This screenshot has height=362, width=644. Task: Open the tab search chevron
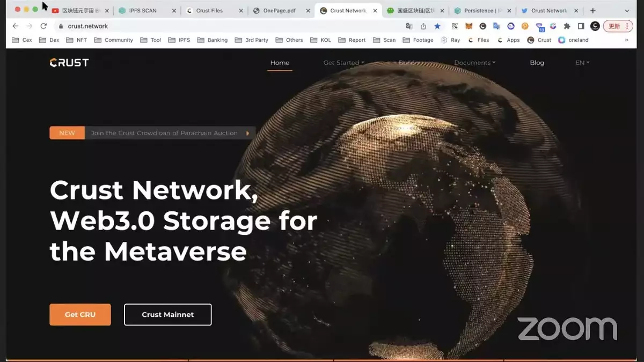627,11
